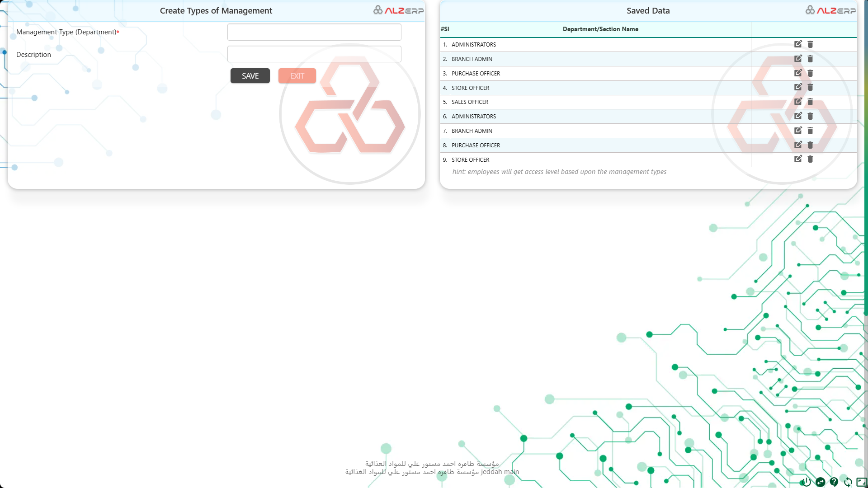Edit row 9 STORE OFFICER
The width and height of the screenshot is (868, 488).
click(798, 159)
